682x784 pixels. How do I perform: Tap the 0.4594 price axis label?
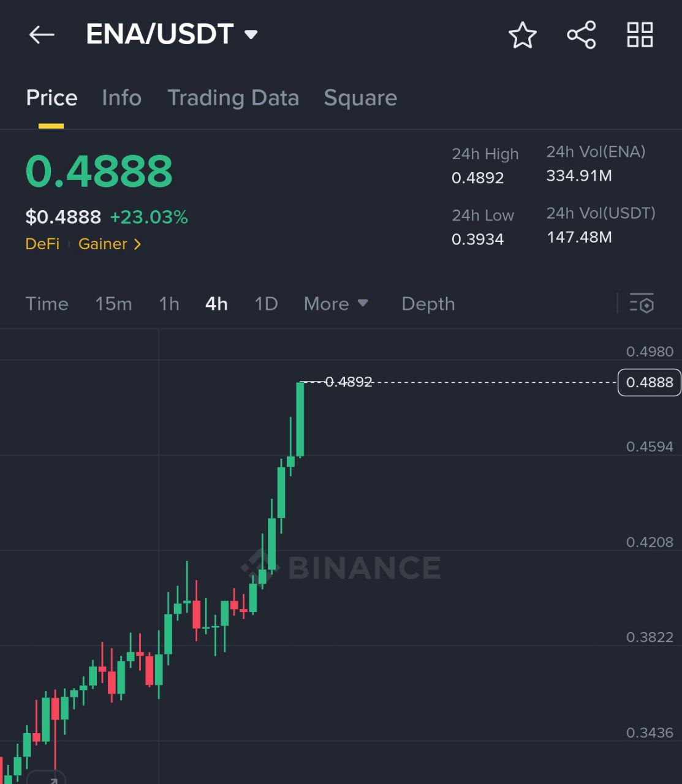click(650, 447)
